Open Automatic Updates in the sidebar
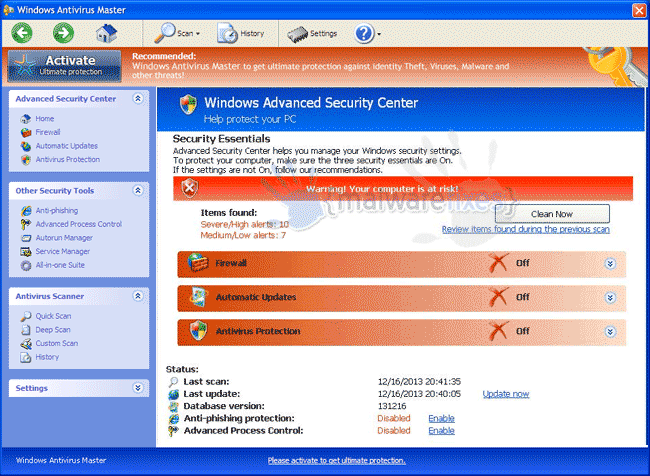 click(x=67, y=146)
